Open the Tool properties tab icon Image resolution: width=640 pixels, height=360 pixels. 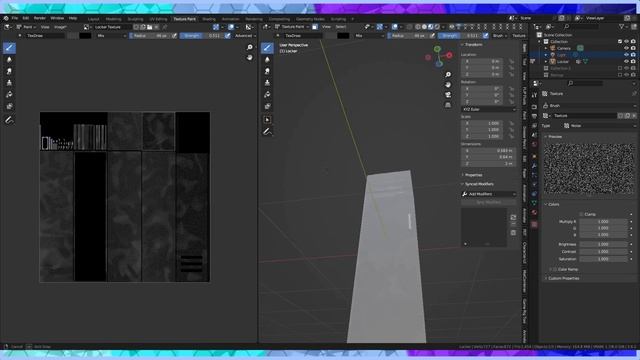(x=534, y=95)
